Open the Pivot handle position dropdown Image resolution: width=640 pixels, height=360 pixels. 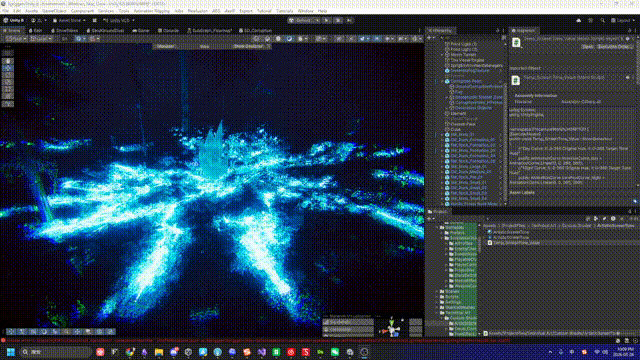click(x=16, y=39)
